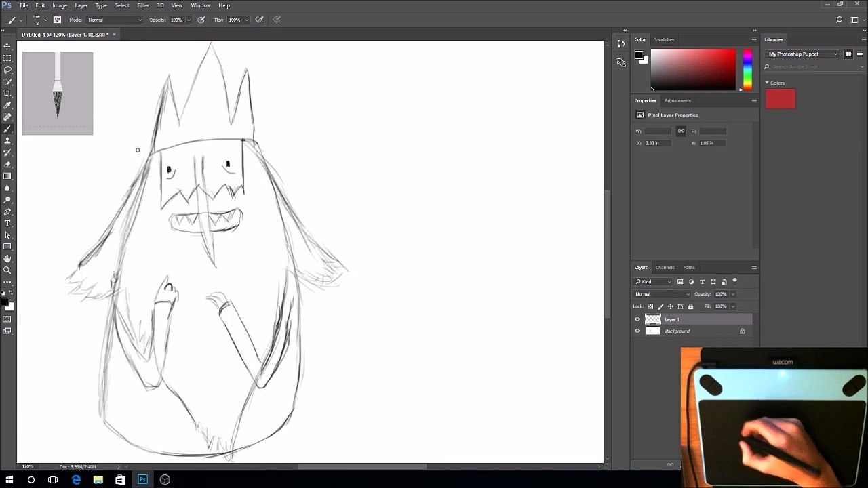This screenshot has width=868, height=488.
Task: Click the red color swatch in Libraries
Action: 781,99
